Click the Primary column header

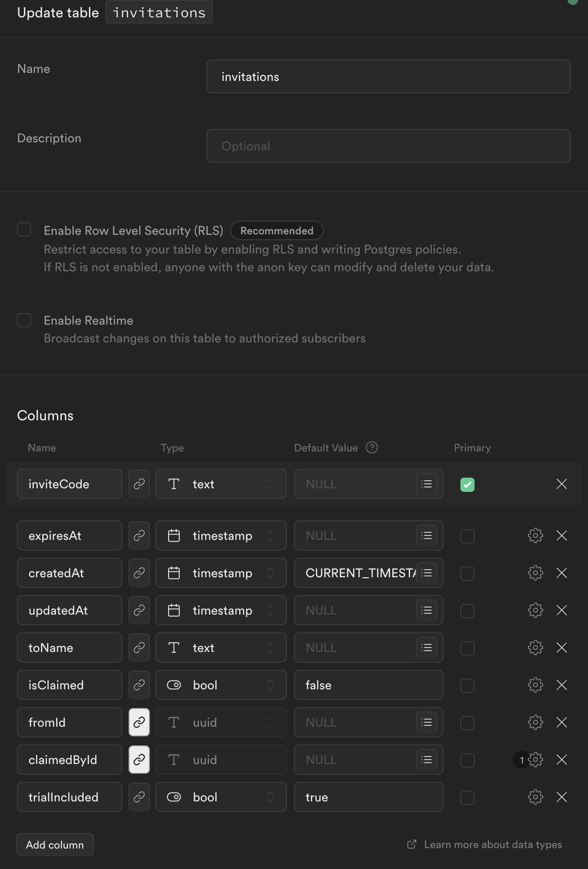472,448
